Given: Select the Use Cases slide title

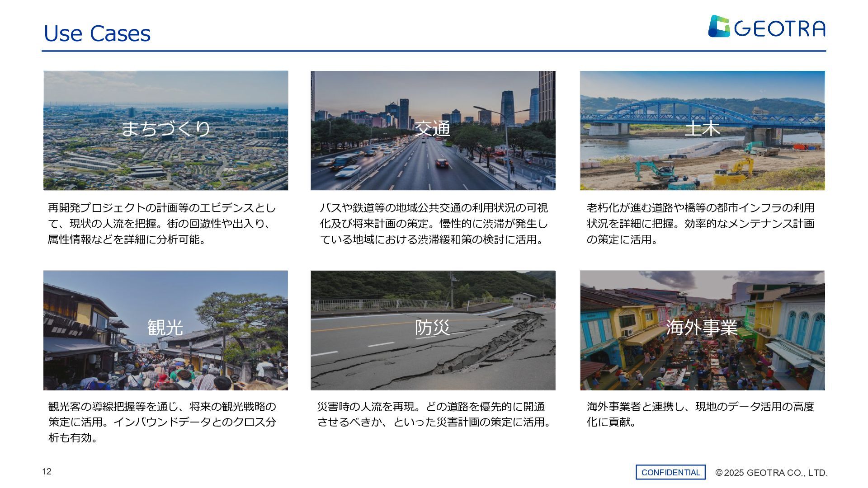Looking at the screenshot, I should 97,33.
